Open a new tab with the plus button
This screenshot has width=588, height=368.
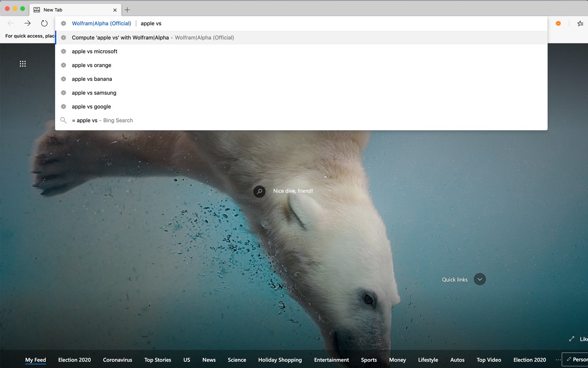point(127,10)
